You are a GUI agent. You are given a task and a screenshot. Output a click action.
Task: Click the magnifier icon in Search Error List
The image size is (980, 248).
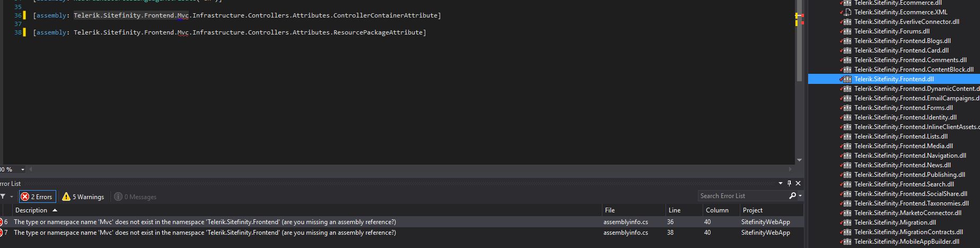click(792, 196)
